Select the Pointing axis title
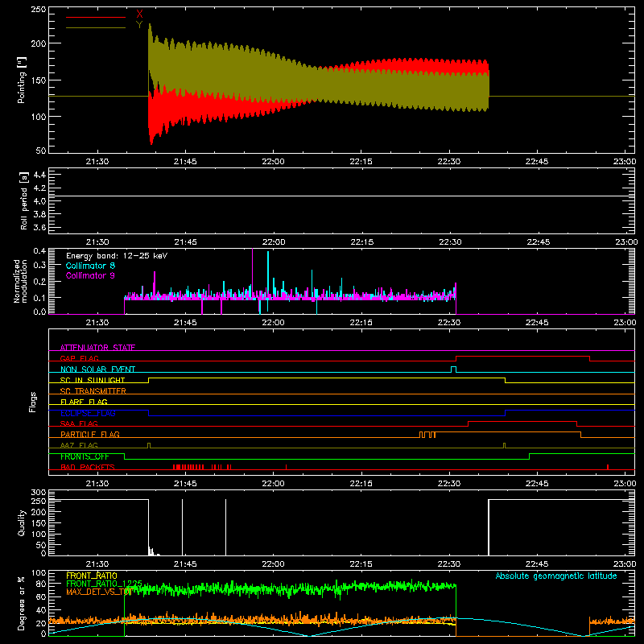 (x=22, y=80)
